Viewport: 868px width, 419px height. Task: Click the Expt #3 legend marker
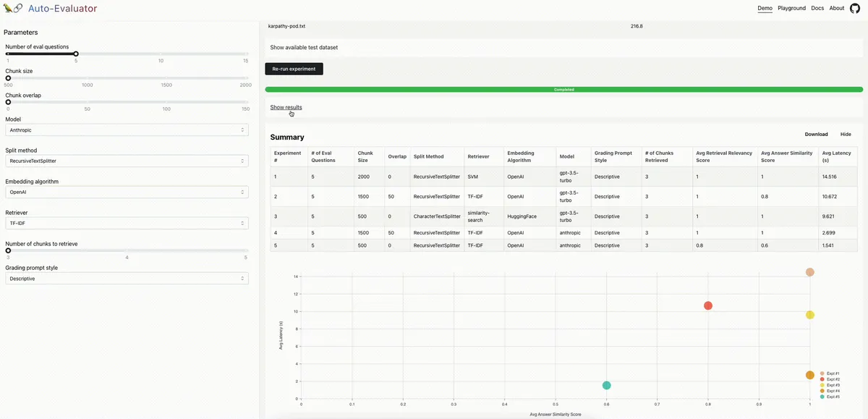coord(822,385)
